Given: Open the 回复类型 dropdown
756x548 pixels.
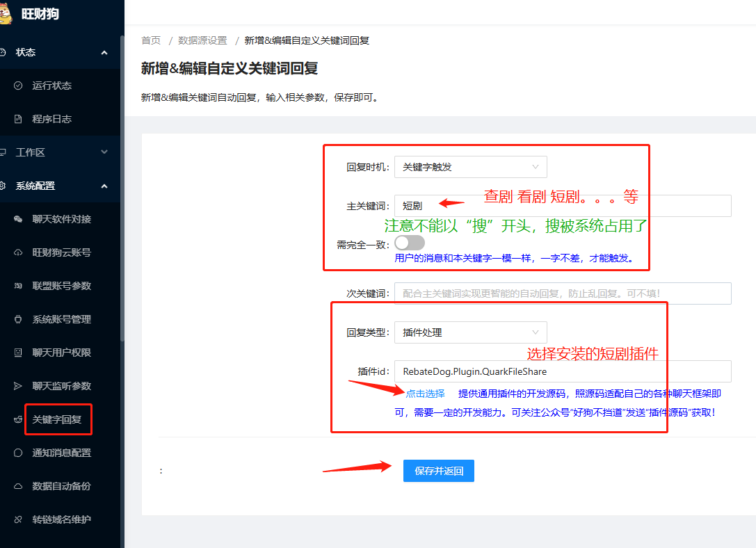Looking at the screenshot, I should click(x=470, y=332).
